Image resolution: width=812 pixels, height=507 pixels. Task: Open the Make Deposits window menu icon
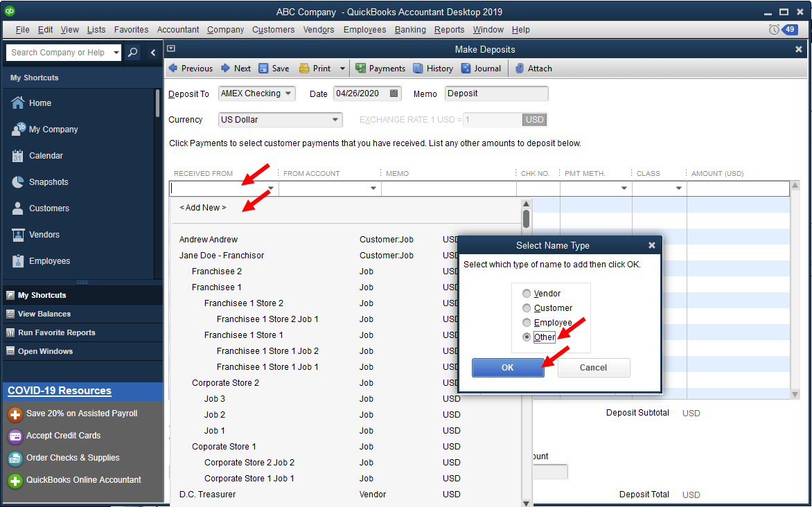171,48
